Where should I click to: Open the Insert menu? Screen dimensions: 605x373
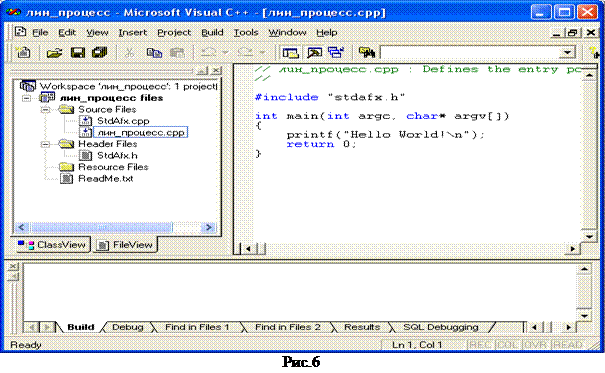[133, 33]
